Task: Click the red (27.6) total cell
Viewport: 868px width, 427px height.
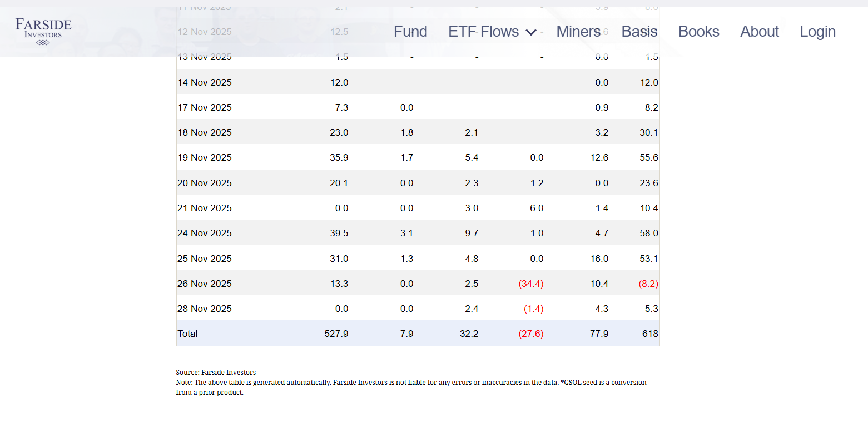Action: pyautogui.click(x=530, y=334)
